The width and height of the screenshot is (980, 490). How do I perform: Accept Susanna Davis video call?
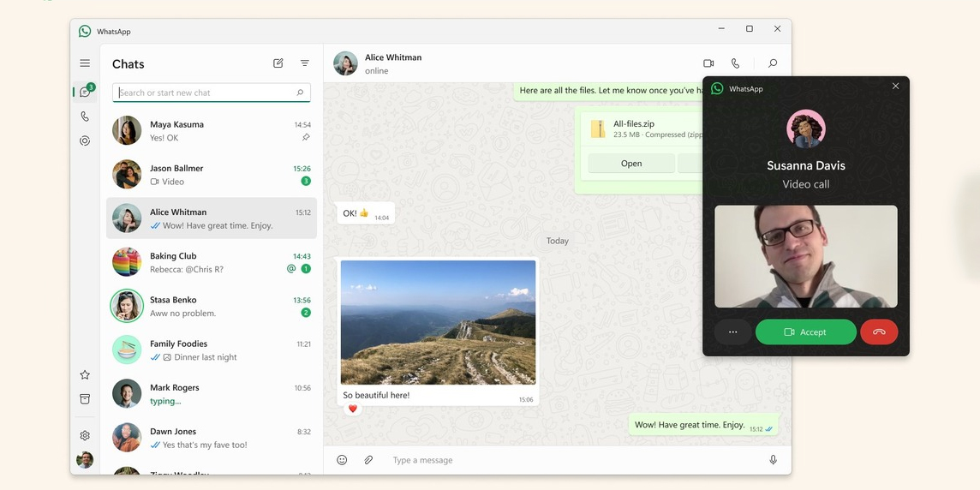pyautogui.click(x=805, y=332)
